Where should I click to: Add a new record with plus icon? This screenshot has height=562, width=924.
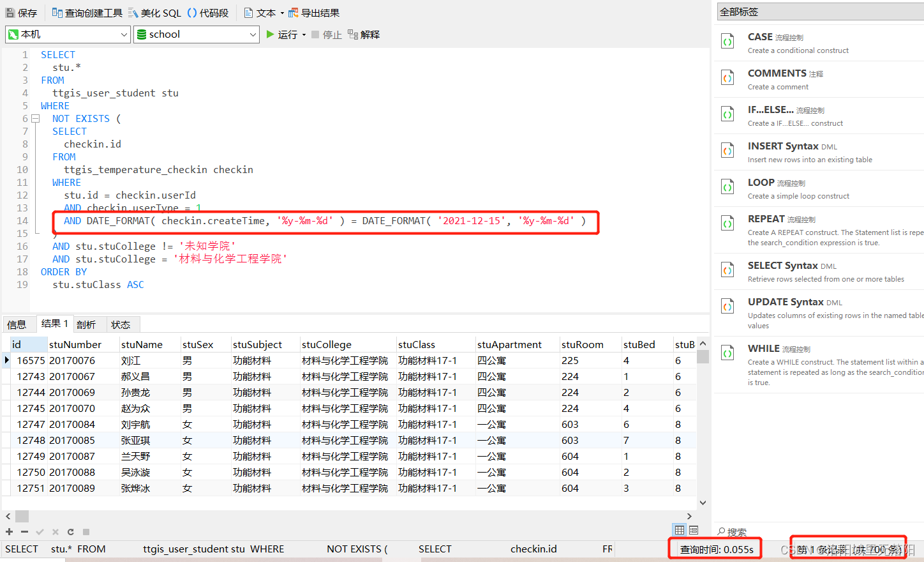tap(9, 531)
